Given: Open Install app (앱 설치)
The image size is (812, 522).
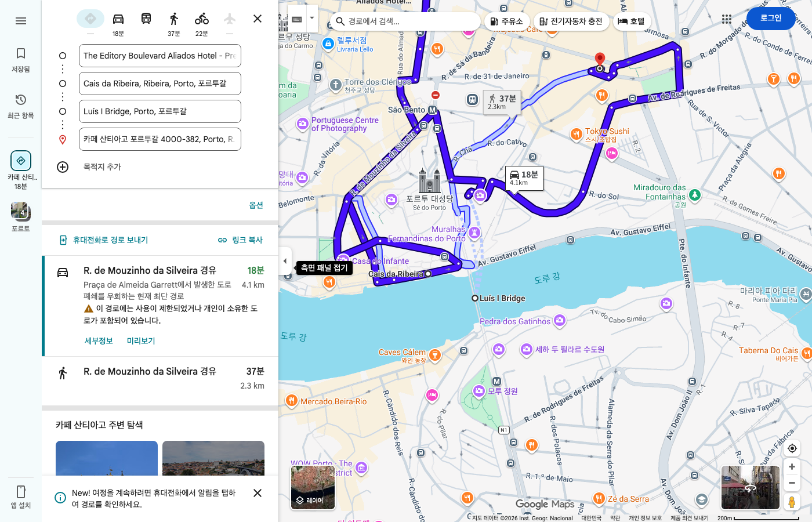Looking at the screenshot, I should pyautogui.click(x=21, y=497).
